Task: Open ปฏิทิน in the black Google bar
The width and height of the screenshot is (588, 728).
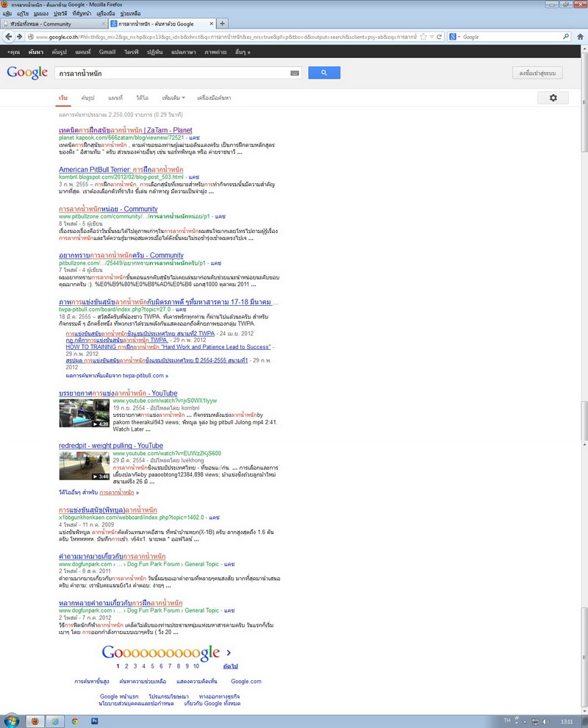Action: point(154,52)
